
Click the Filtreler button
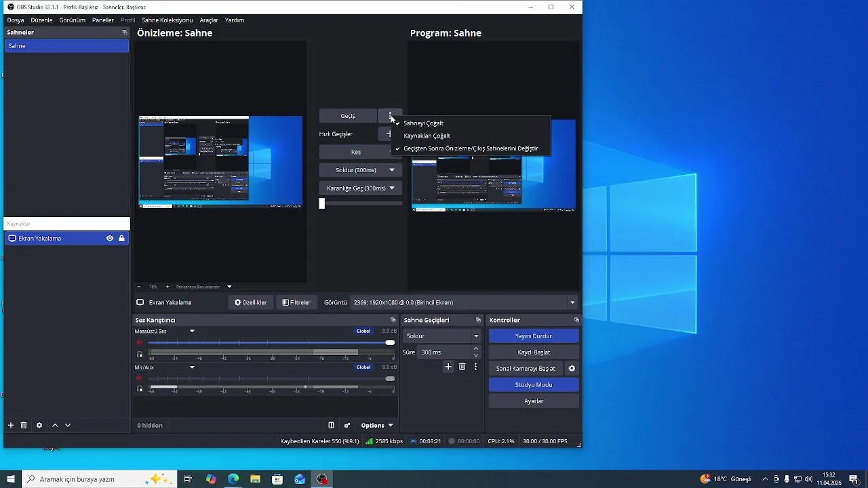(296, 302)
